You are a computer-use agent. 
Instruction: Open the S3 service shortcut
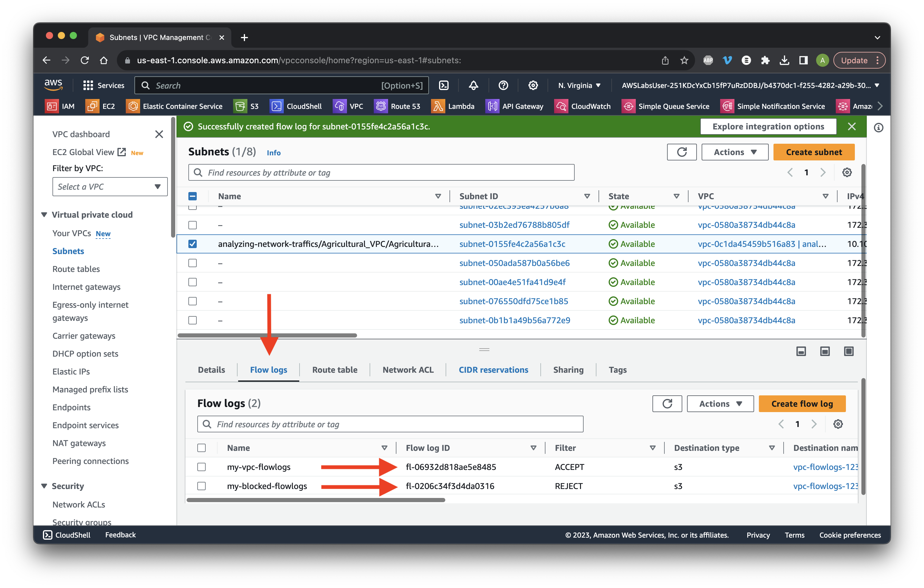[246, 106]
